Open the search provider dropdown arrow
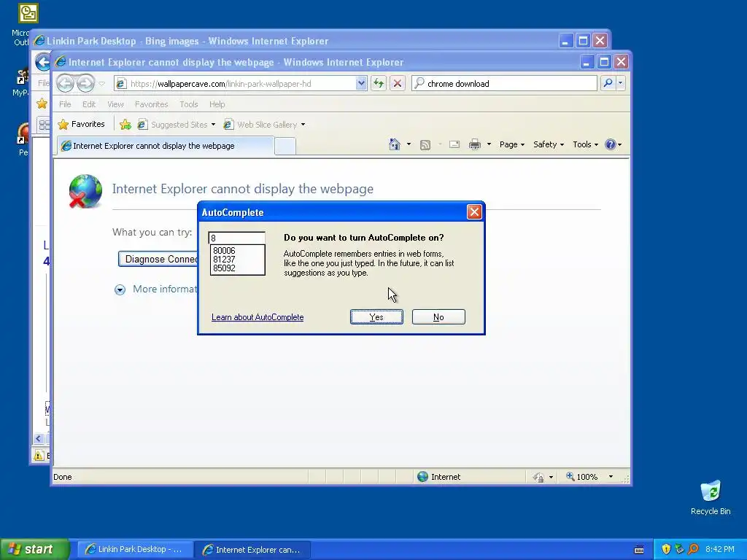Screen dimensions: 747x560 (620, 83)
